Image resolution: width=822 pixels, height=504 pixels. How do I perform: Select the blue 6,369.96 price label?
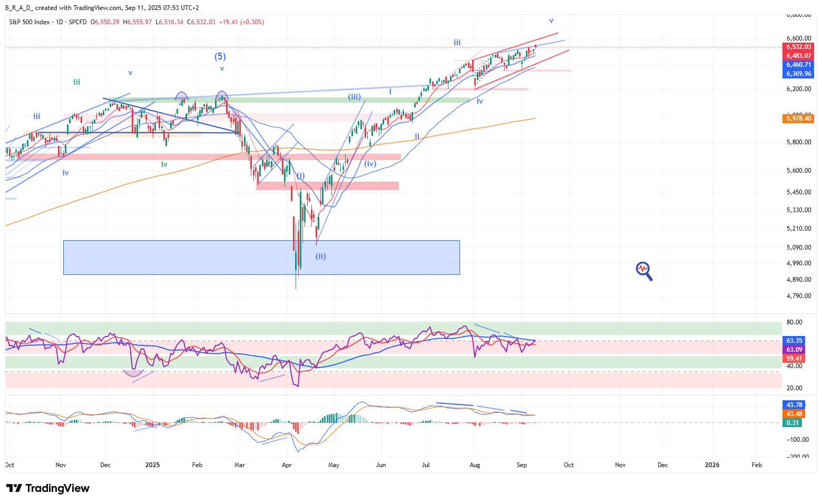[x=798, y=74]
